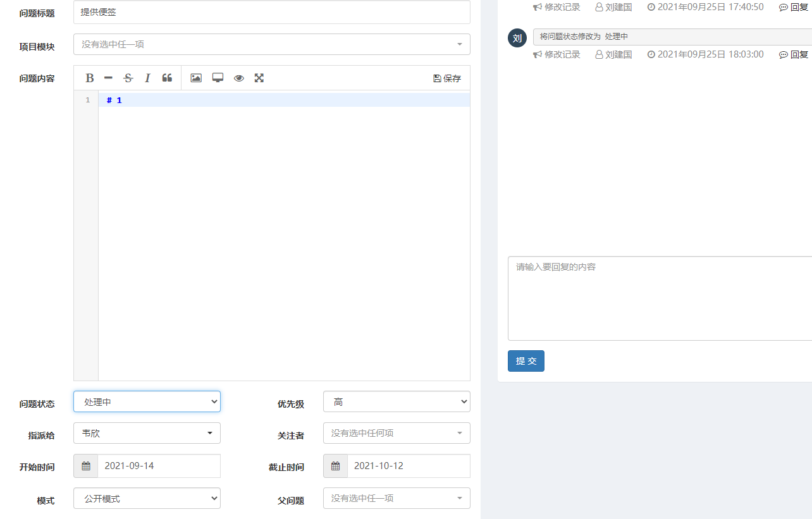Image resolution: width=812 pixels, height=519 pixels.
Task: Save the issue content
Action: coord(447,78)
